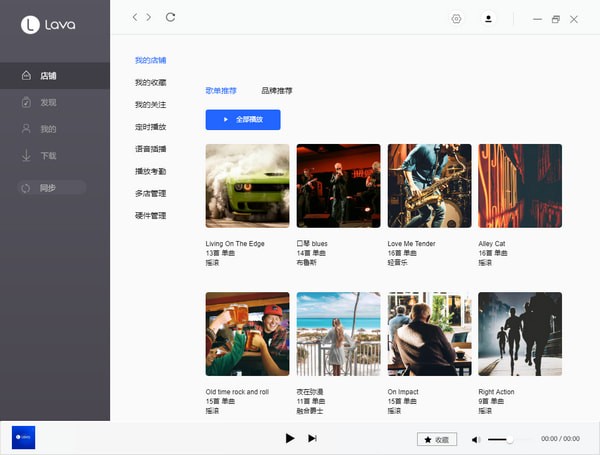Toggle the 同步 sync button

[48, 187]
